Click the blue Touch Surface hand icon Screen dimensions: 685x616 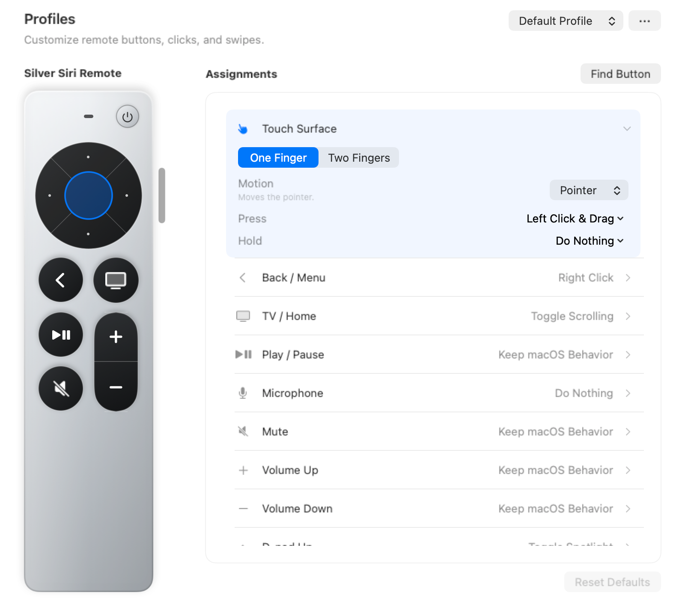click(x=243, y=129)
